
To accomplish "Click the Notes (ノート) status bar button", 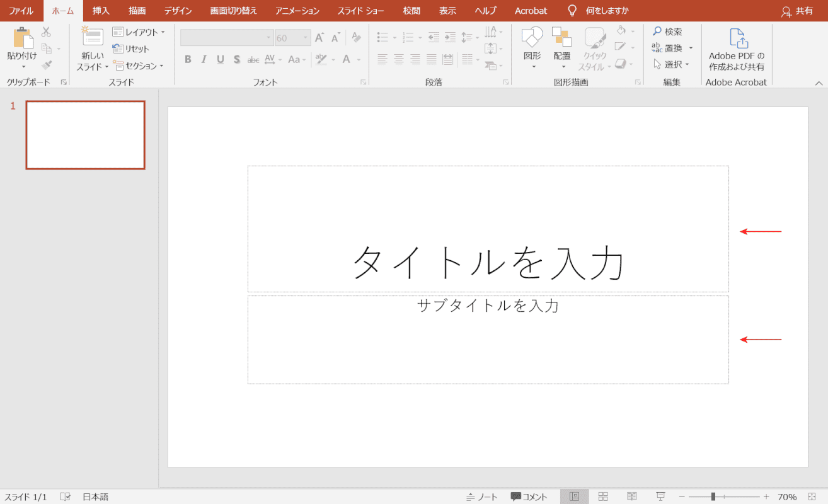I will (x=482, y=496).
